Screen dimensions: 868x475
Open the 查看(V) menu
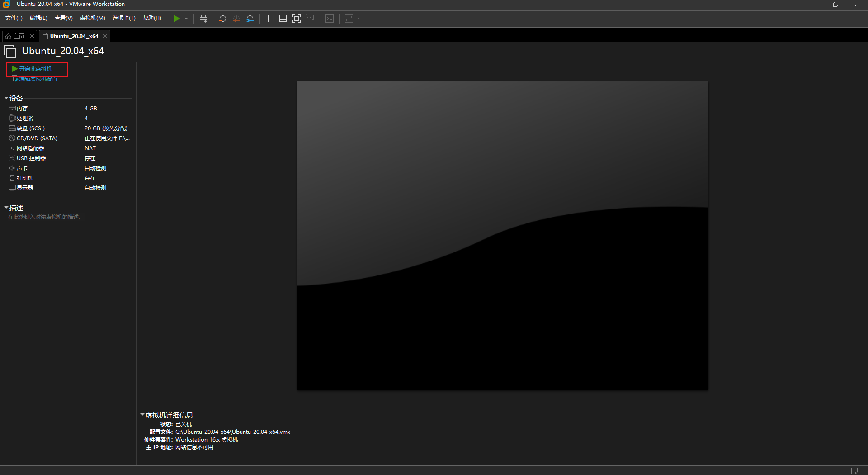[63, 18]
